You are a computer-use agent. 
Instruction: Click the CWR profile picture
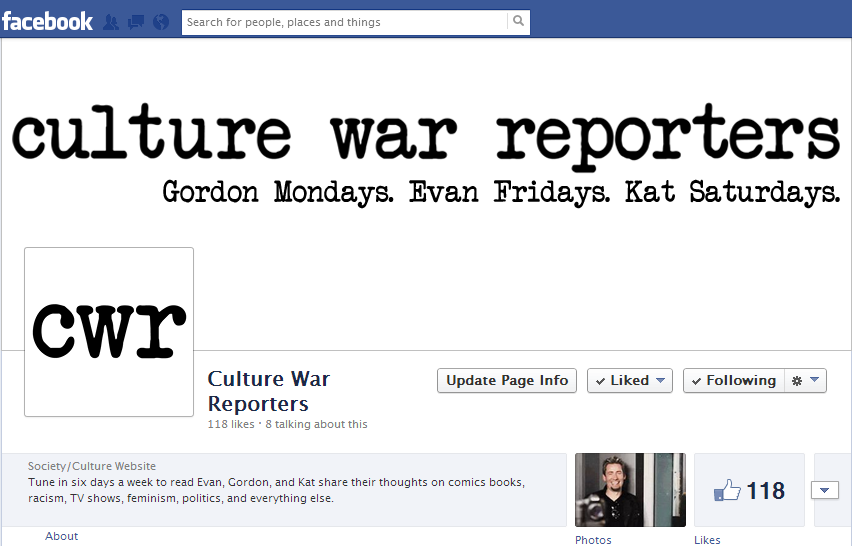coord(109,332)
